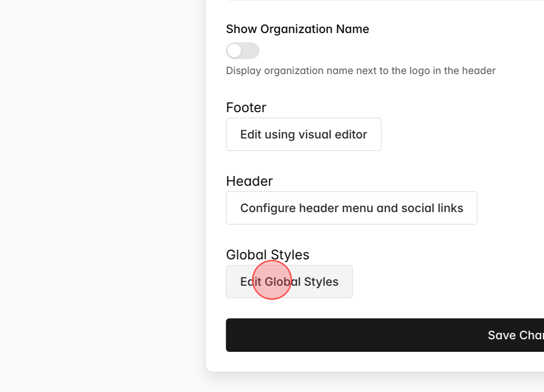Select the Header section heading
The image size is (544, 392).
click(x=249, y=181)
